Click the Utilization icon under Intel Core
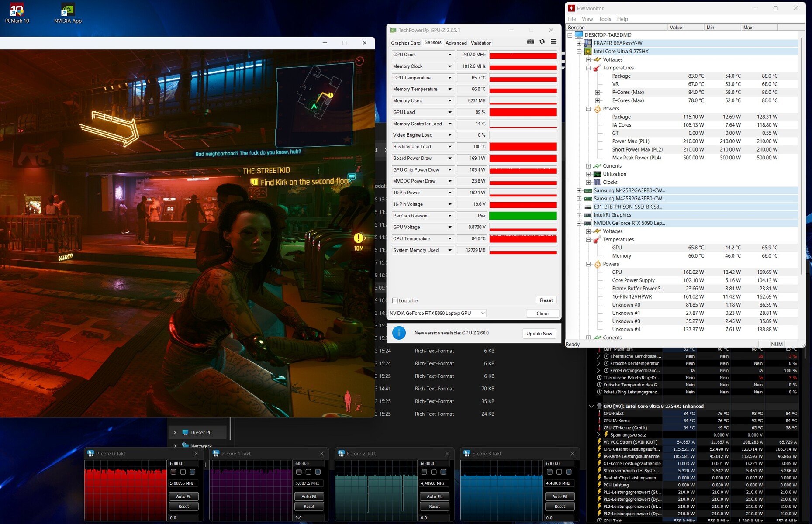 [597, 174]
